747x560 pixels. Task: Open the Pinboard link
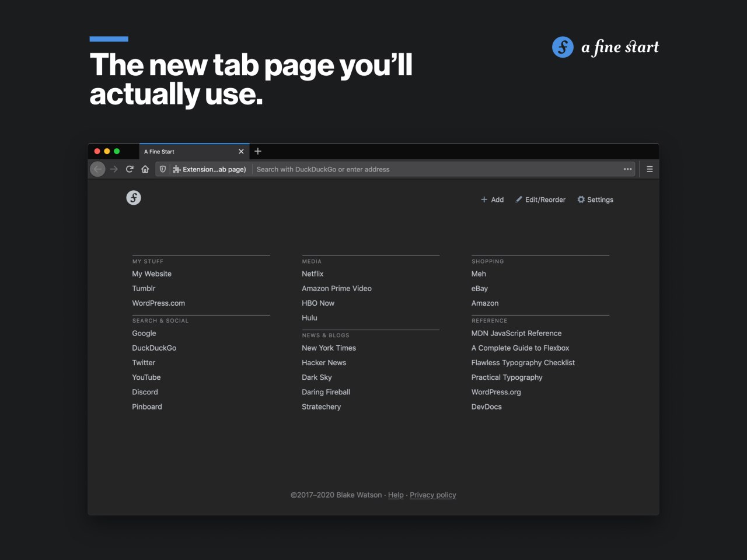(147, 407)
